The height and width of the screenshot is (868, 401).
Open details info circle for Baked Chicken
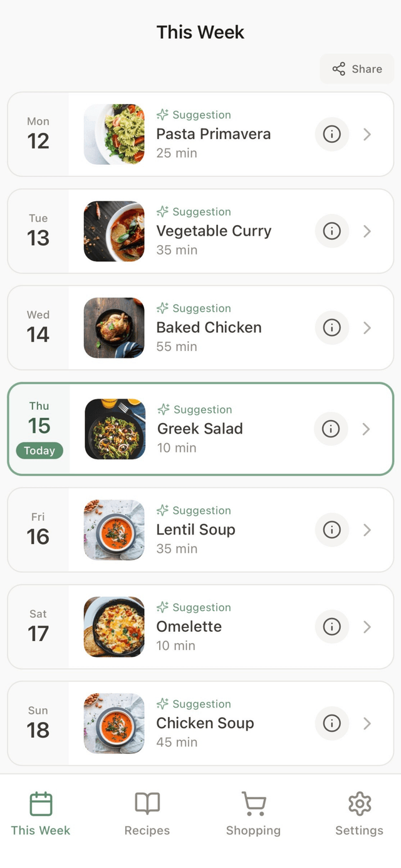coord(331,328)
